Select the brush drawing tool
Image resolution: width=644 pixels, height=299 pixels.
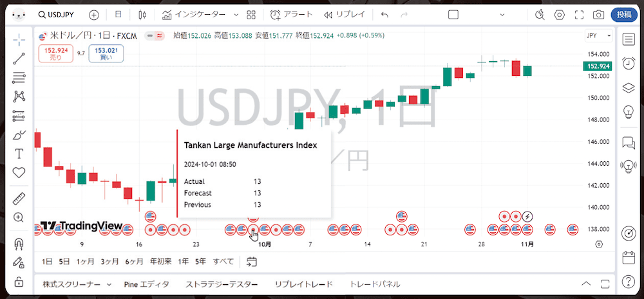(x=19, y=135)
